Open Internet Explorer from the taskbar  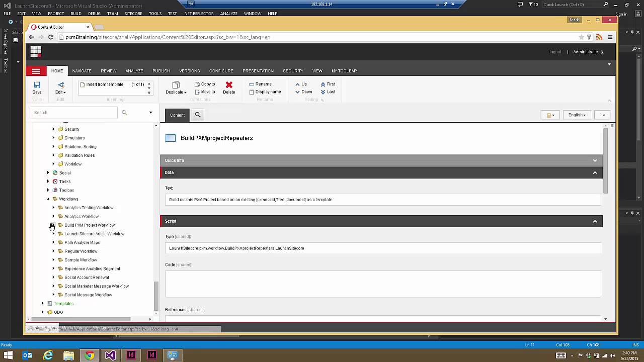(x=48, y=355)
